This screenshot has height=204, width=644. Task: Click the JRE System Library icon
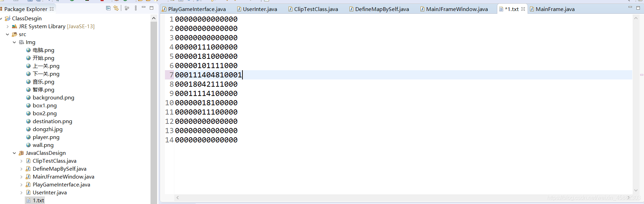pyautogui.click(x=14, y=26)
